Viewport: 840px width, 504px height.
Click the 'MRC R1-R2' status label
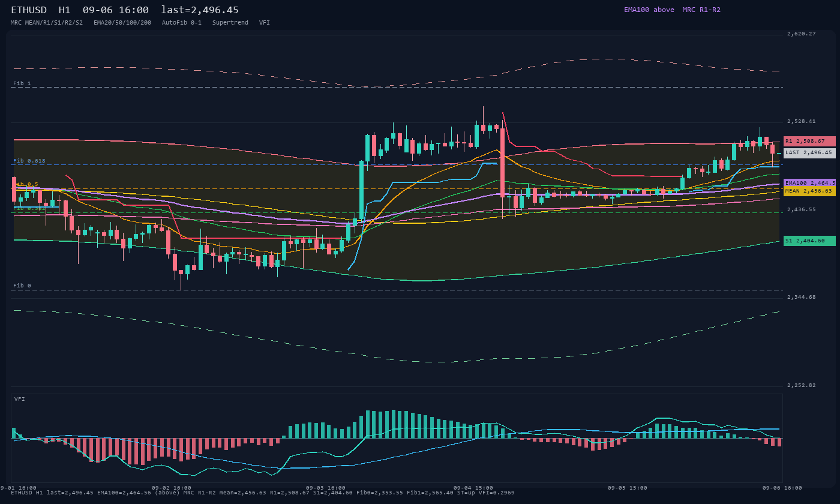coord(701,10)
